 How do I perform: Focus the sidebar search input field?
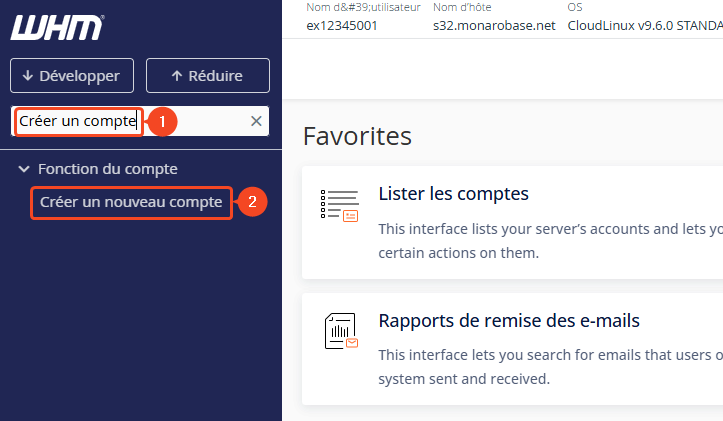click(200, 121)
